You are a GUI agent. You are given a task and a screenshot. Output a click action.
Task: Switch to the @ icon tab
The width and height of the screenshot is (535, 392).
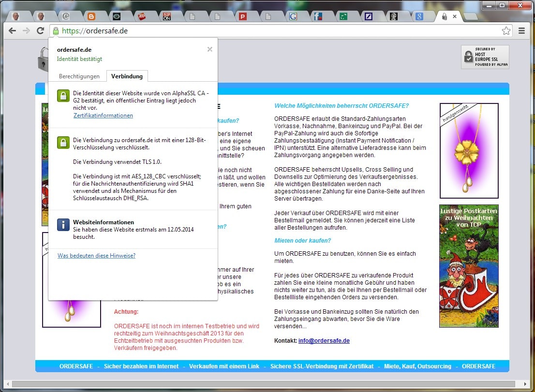coord(66,16)
